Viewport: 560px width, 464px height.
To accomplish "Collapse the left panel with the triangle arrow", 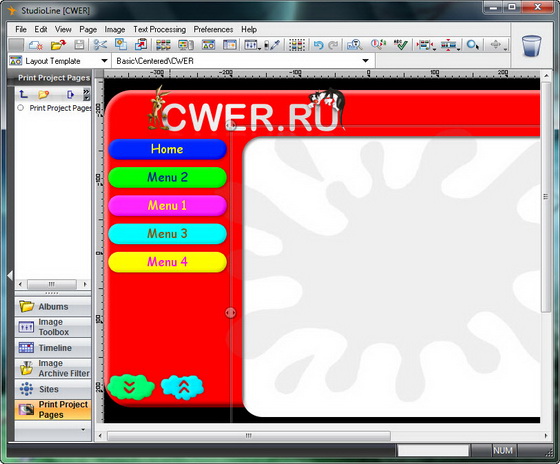I will coord(10,275).
